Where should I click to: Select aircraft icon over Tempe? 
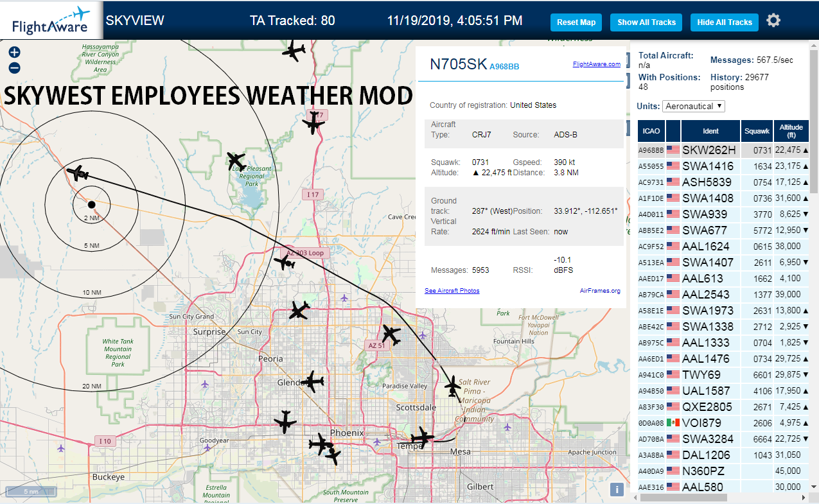(x=423, y=439)
